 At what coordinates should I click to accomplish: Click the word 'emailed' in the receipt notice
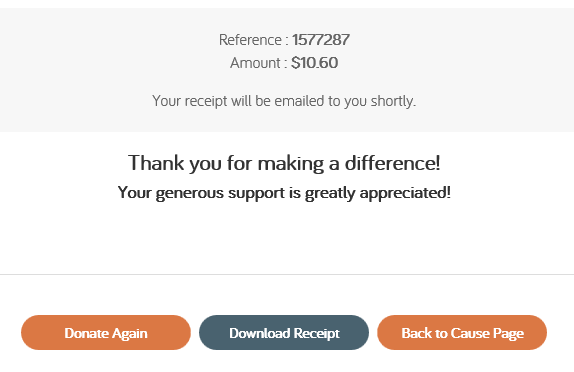click(x=299, y=101)
